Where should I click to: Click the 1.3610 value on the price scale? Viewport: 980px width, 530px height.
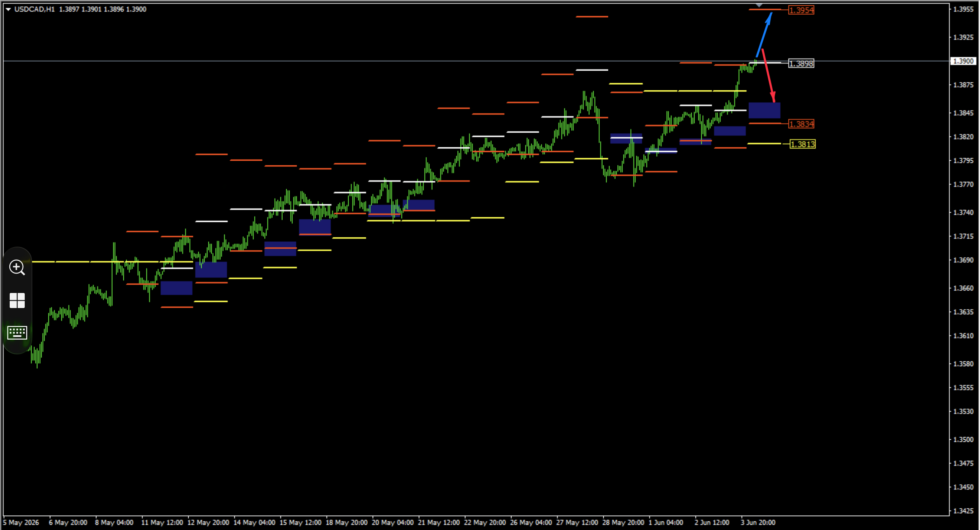(963, 336)
